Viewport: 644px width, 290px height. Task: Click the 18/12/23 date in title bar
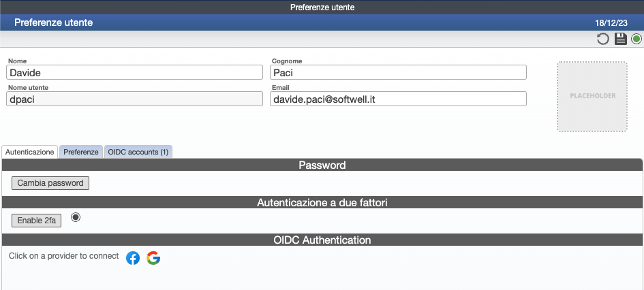[x=611, y=23]
